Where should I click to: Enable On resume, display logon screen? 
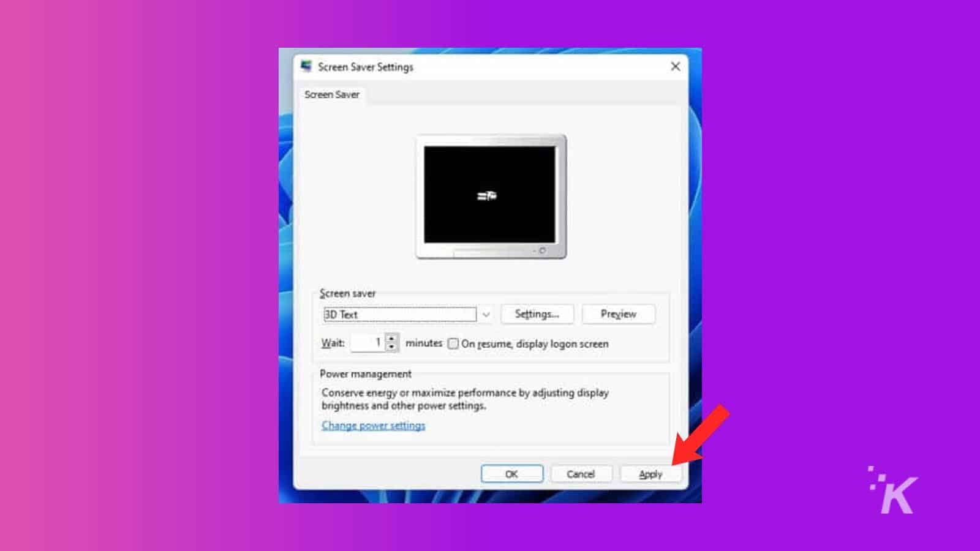(x=453, y=343)
